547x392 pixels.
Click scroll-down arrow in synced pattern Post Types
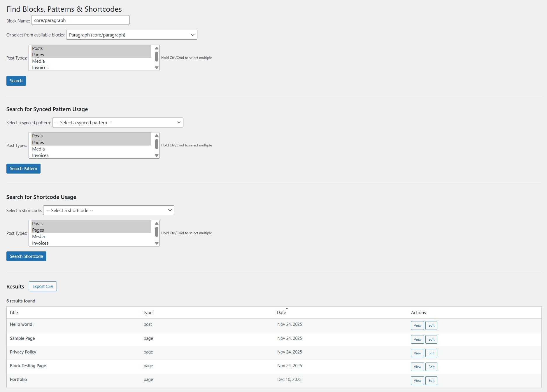tap(157, 155)
